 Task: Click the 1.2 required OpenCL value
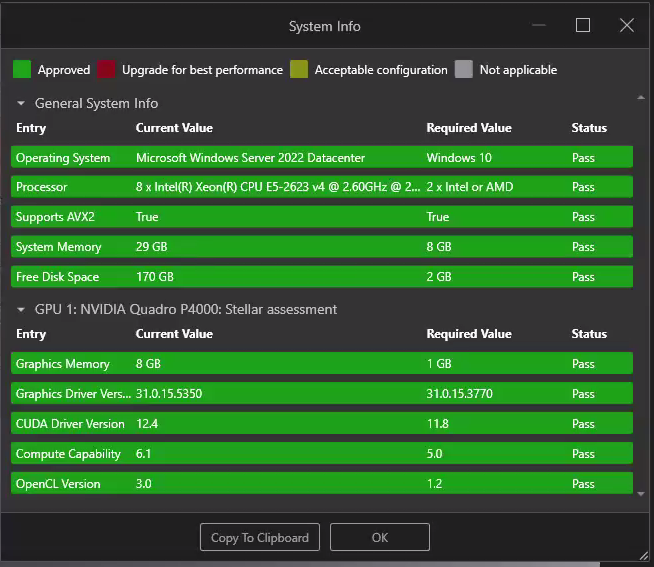point(434,484)
